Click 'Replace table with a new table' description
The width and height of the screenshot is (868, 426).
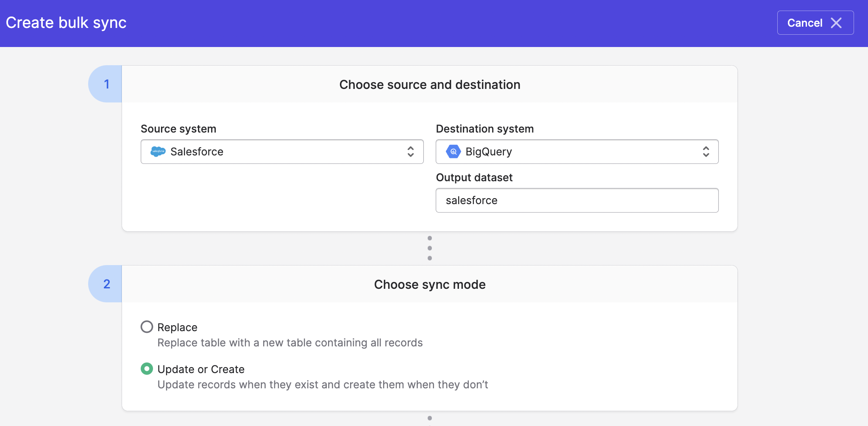coord(290,343)
